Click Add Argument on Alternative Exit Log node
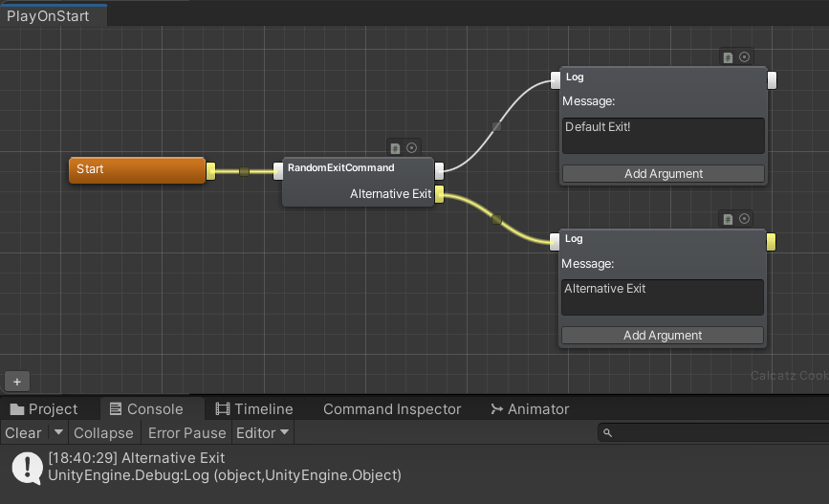The image size is (829, 504). coord(663,336)
